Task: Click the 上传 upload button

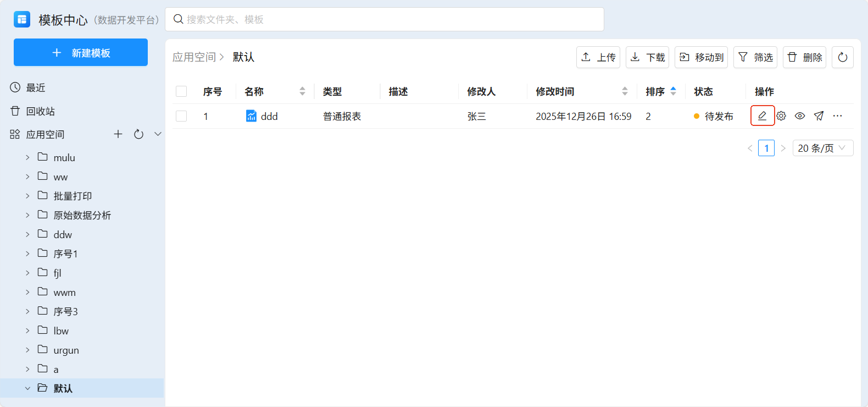Action: (x=598, y=57)
